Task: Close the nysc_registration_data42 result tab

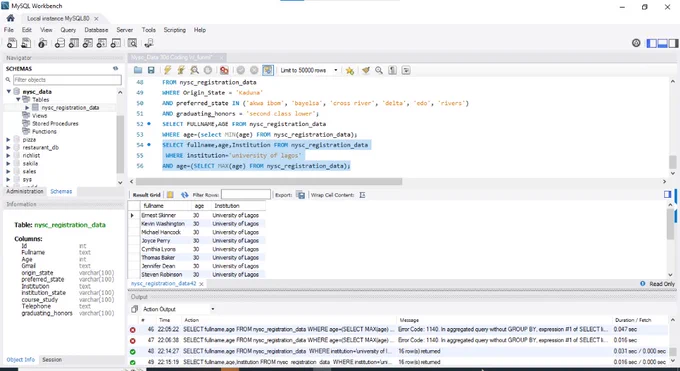Action: 201,284
